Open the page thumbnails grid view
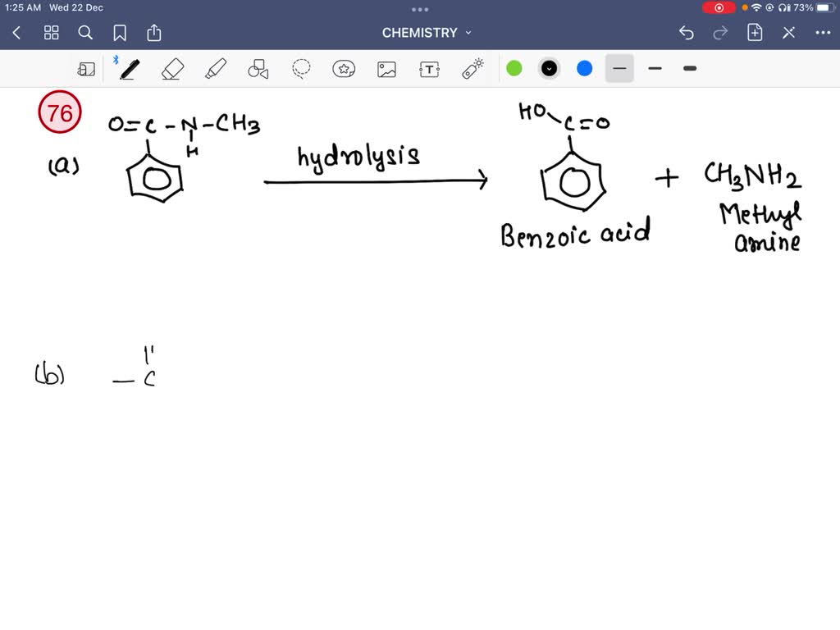Image resolution: width=840 pixels, height=630 pixels. click(x=51, y=33)
